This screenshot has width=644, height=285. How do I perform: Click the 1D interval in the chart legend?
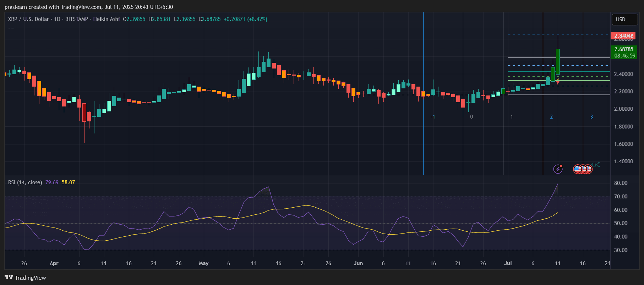click(57, 19)
